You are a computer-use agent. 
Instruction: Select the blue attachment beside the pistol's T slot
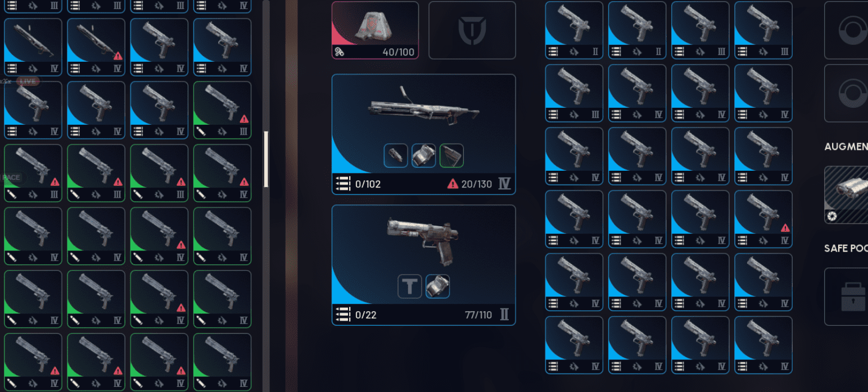tap(437, 286)
